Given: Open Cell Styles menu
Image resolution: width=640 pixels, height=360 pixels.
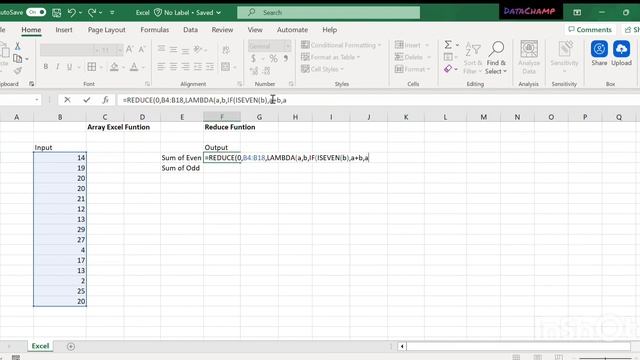Looking at the screenshot, I should (322, 69).
